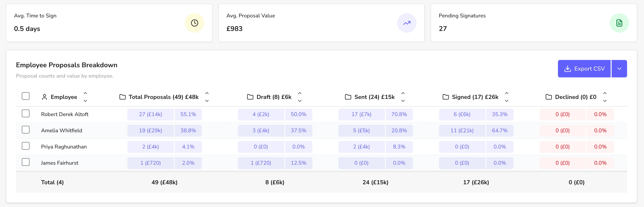The height and width of the screenshot is (207, 644).
Task: Sort by the Draft column arrows
Action: [300, 97]
